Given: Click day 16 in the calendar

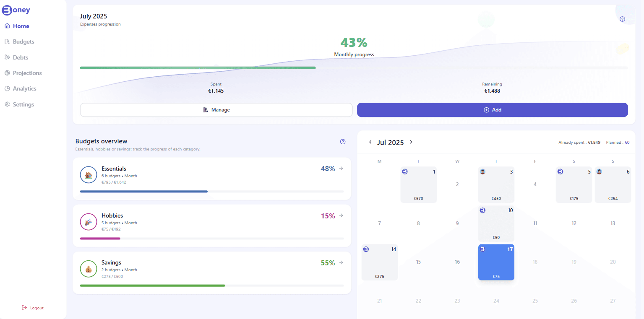Looking at the screenshot, I should coord(457,262).
